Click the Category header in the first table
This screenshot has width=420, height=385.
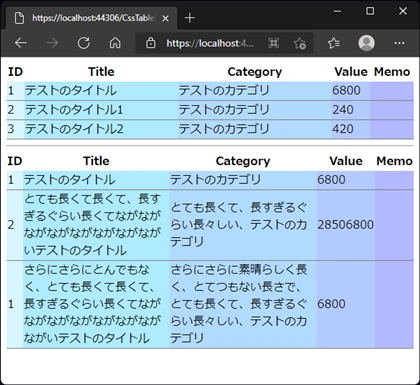click(x=255, y=72)
